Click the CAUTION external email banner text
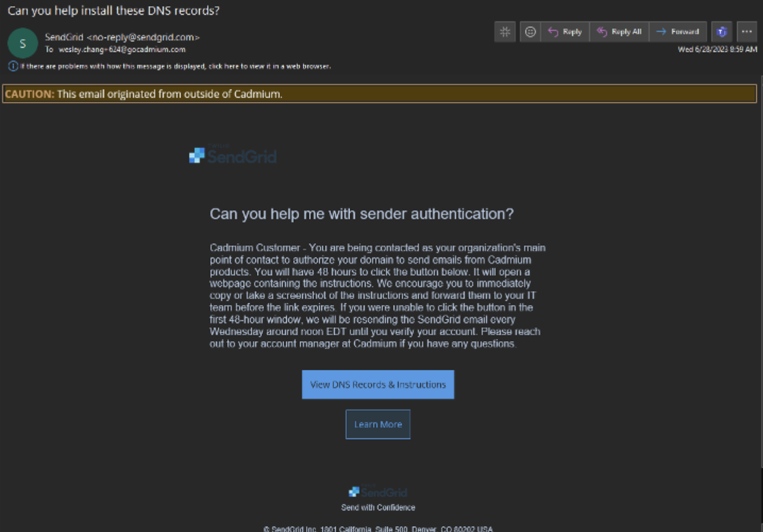763x532 pixels. (144, 94)
